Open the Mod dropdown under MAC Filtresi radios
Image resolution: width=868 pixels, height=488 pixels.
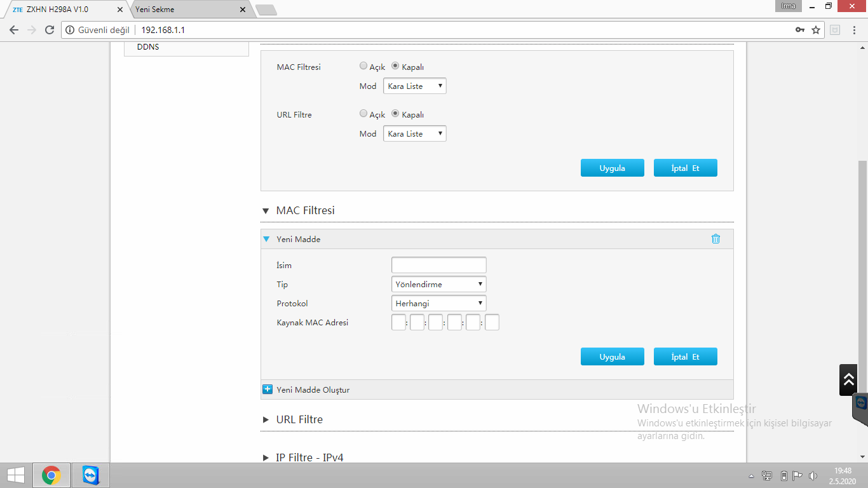point(415,86)
